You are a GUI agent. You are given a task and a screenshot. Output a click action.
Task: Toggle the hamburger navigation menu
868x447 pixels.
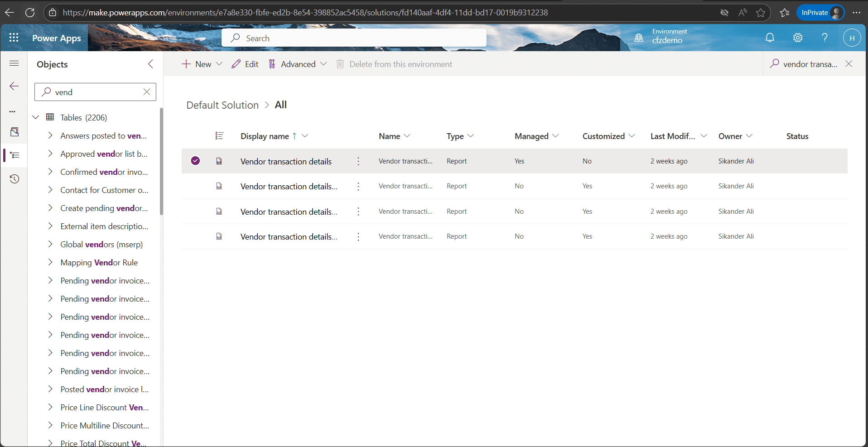(14, 63)
